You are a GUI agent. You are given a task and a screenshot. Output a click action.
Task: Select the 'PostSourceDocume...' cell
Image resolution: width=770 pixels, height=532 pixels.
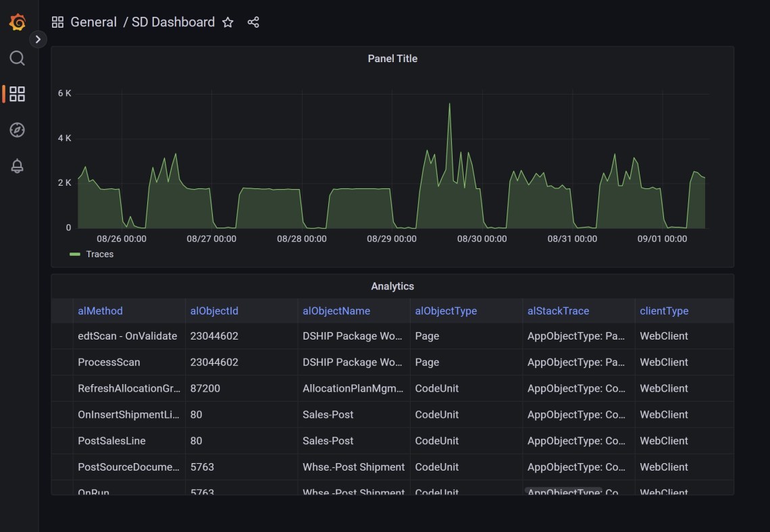(x=129, y=467)
